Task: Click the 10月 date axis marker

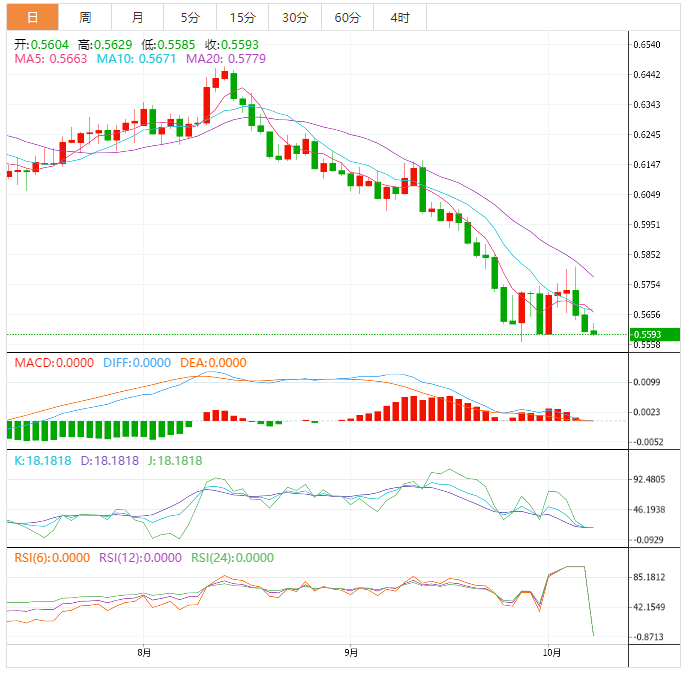Action: pos(552,652)
